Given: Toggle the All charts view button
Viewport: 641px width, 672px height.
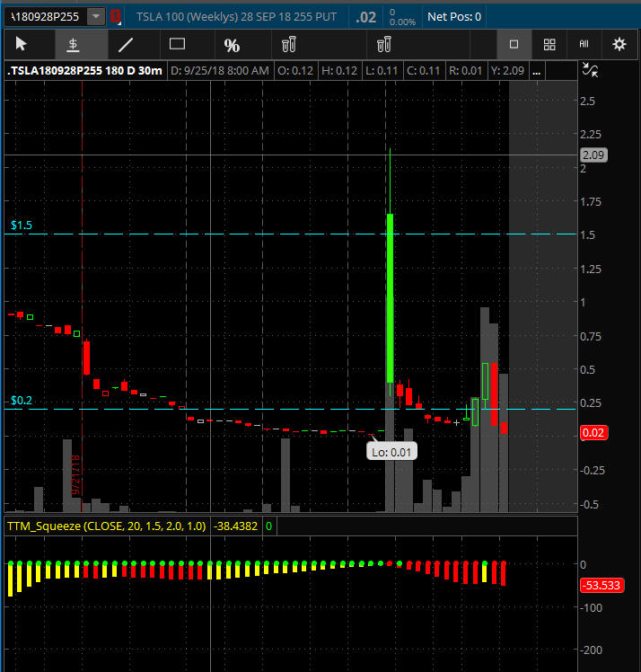Looking at the screenshot, I should [584, 44].
